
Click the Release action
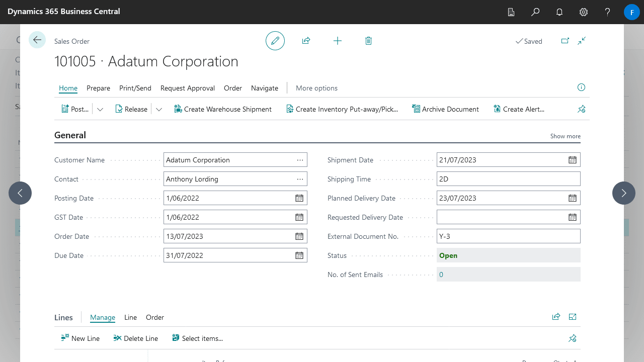(131, 109)
